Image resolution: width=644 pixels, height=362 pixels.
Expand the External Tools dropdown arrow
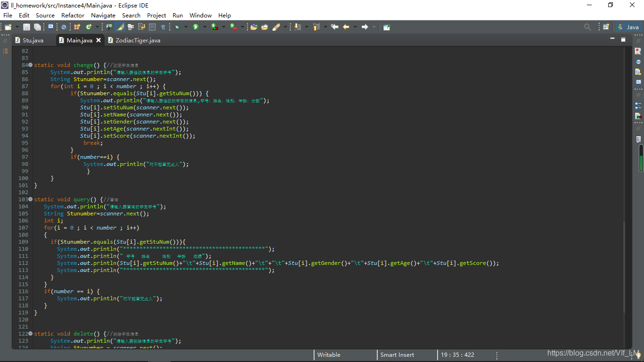pyautogui.click(x=243, y=27)
